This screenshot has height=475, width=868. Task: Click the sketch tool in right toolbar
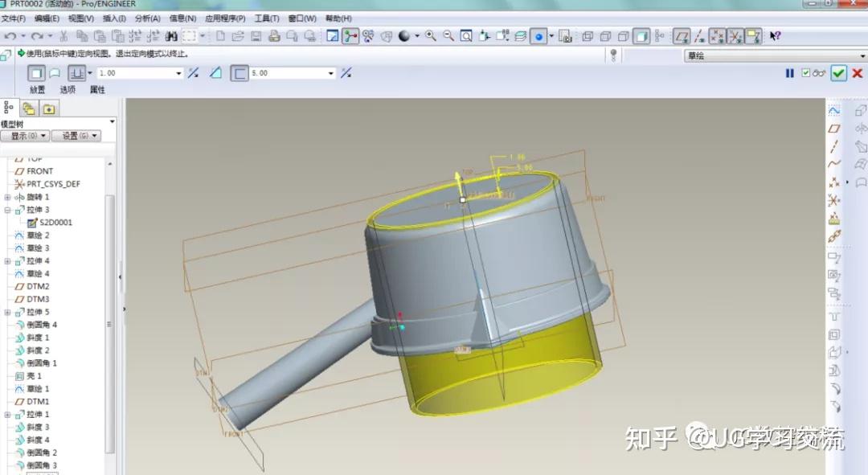(x=834, y=111)
